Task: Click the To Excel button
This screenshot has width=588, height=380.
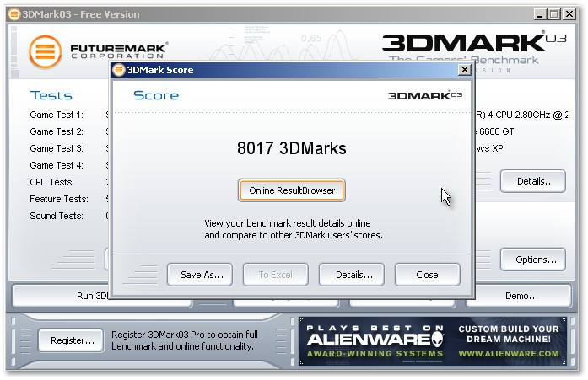Action: [276, 275]
